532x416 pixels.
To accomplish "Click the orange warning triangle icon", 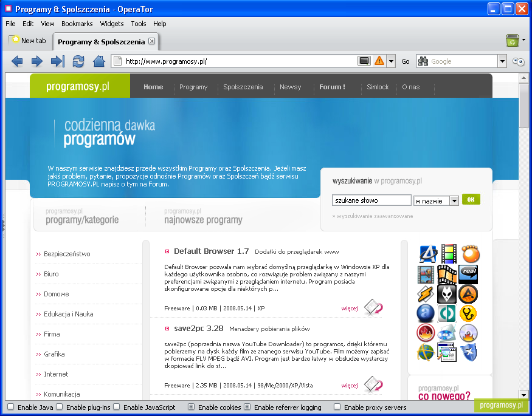I will (379, 61).
